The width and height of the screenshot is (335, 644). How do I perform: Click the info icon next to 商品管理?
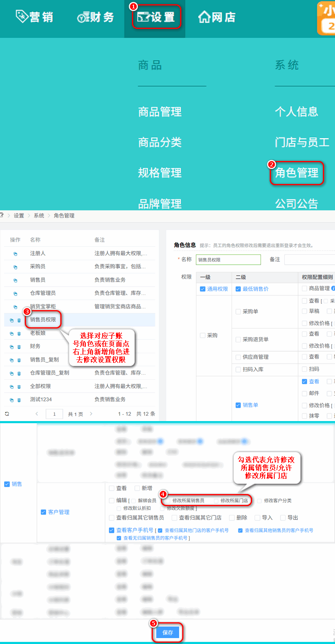click(333, 288)
